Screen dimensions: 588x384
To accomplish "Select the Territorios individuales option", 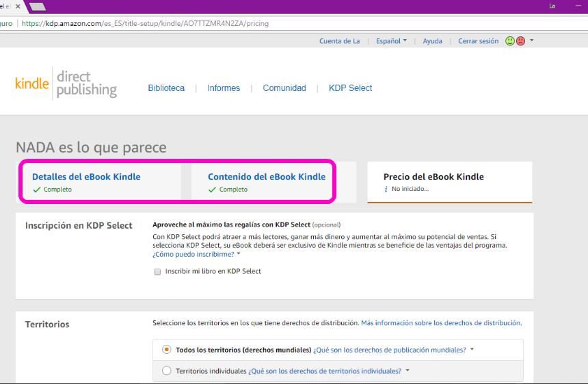I will click(167, 370).
